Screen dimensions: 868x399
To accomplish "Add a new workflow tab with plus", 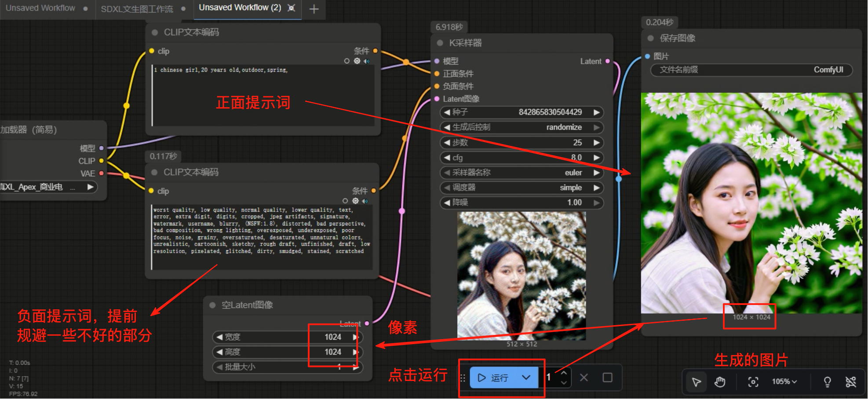I will pos(314,9).
